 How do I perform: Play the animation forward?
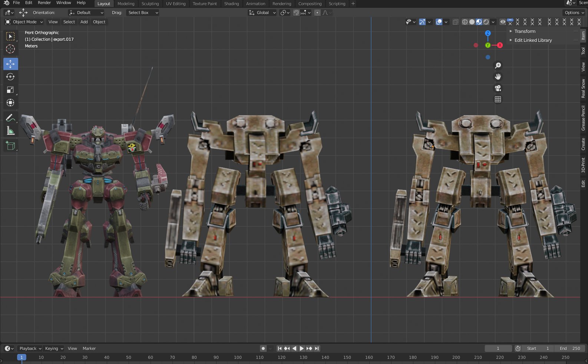[302, 348]
